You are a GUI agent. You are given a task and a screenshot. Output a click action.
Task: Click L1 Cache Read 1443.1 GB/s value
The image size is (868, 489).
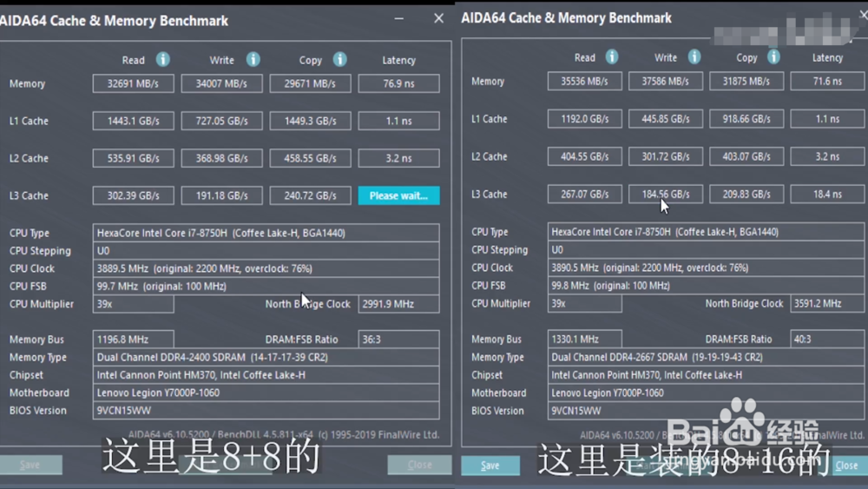[133, 121]
